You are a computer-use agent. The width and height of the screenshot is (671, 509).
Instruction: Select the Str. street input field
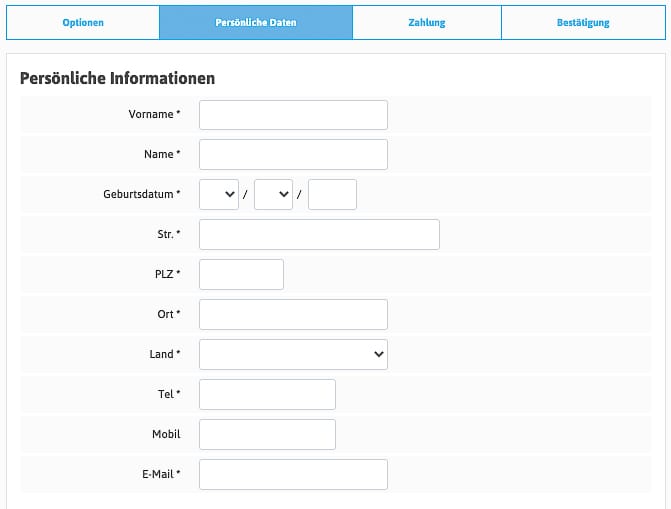pos(319,235)
